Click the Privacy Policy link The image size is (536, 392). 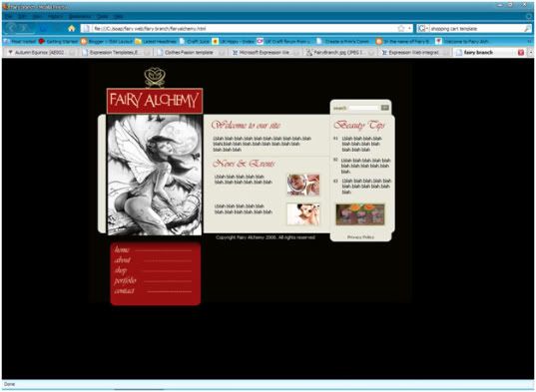click(360, 237)
